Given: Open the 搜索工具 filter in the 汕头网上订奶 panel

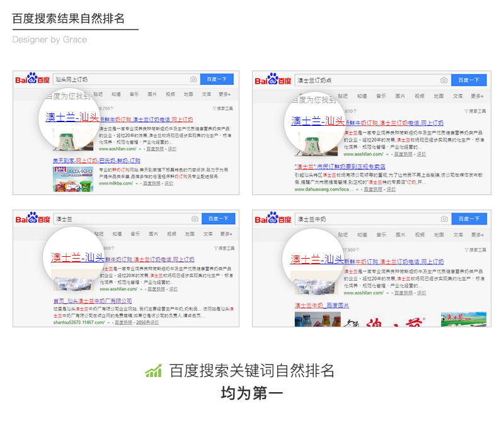Looking at the screenshot, I should click(223, 108).
